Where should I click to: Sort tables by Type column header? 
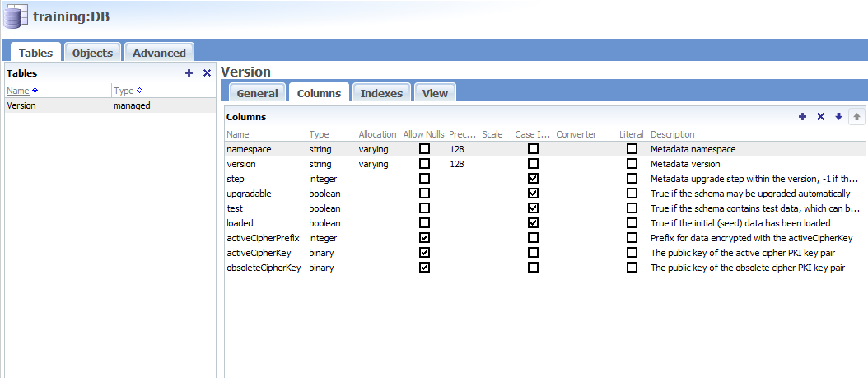click(124, 91)
